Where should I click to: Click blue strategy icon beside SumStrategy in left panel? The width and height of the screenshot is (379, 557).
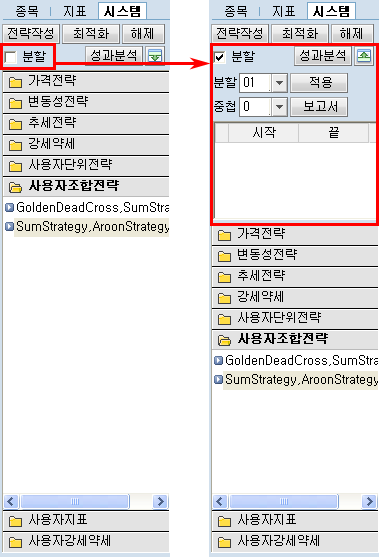(x=10, y=226)
